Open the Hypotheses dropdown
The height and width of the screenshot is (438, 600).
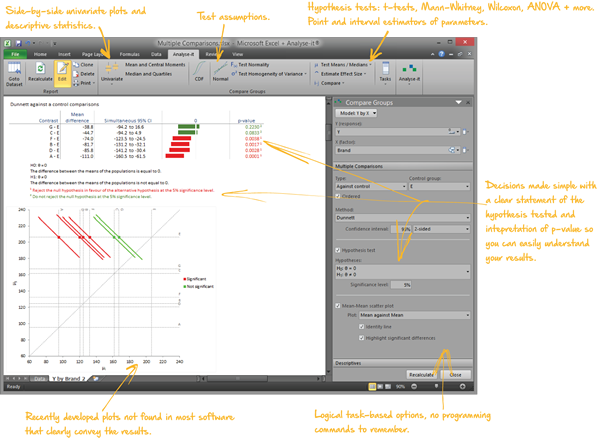(403, 272)
